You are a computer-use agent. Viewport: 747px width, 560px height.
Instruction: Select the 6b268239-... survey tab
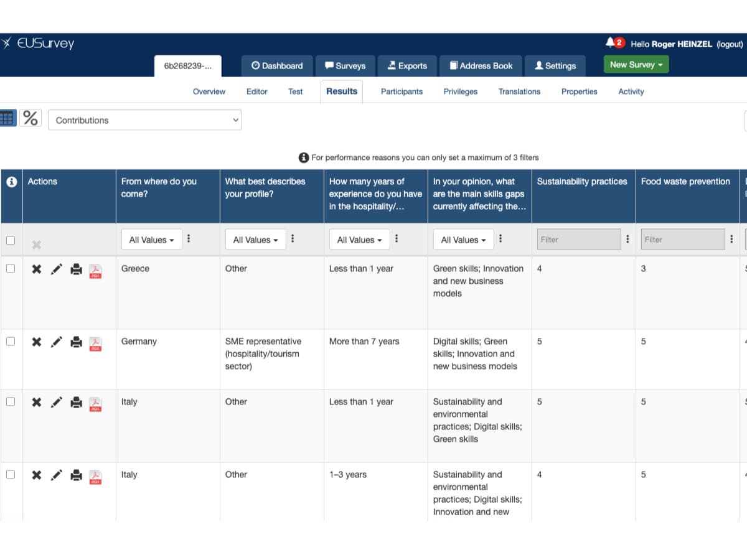[x=188, y=66]
